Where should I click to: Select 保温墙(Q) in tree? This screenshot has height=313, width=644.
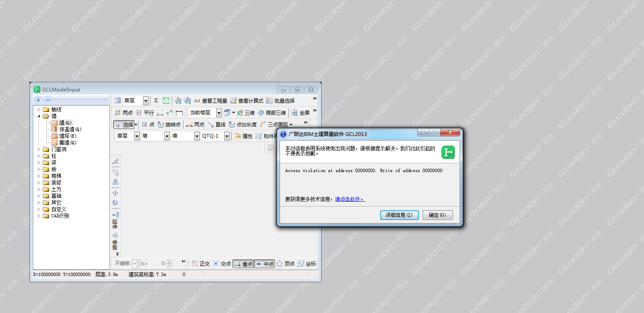pyautogui.click(x=70, y=129)
